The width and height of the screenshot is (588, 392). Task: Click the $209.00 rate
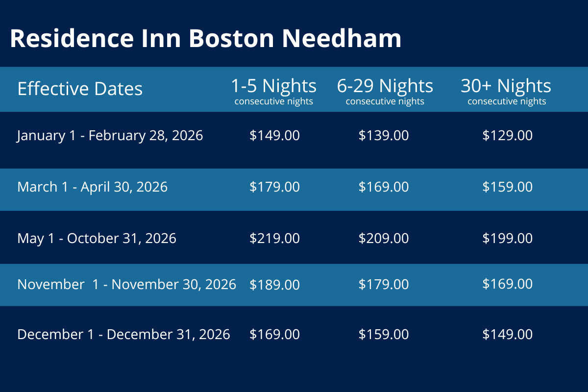[384, 239]
